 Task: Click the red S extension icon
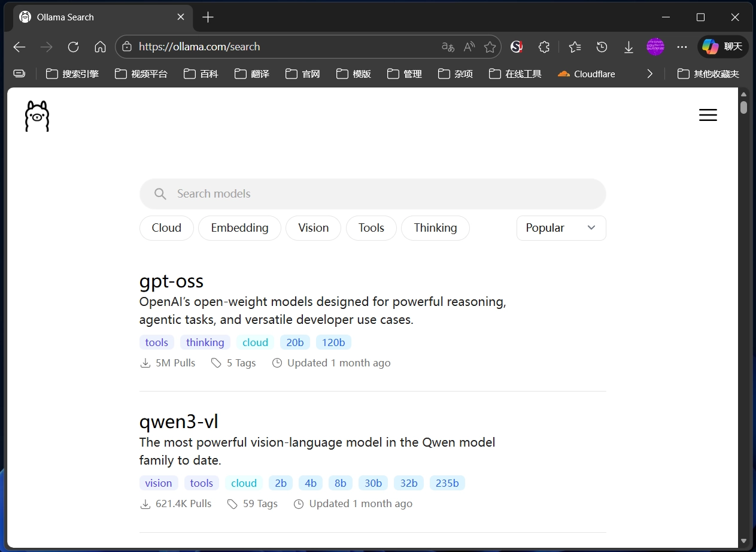pyautogui.click(x=517, y=47)
